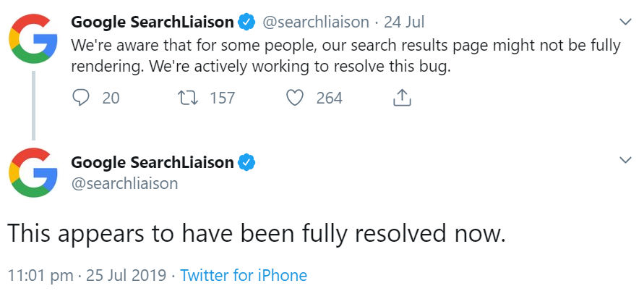644x299 pixels.
Task: Like the tweet with the heart icon
Action: tap(295, 98)
